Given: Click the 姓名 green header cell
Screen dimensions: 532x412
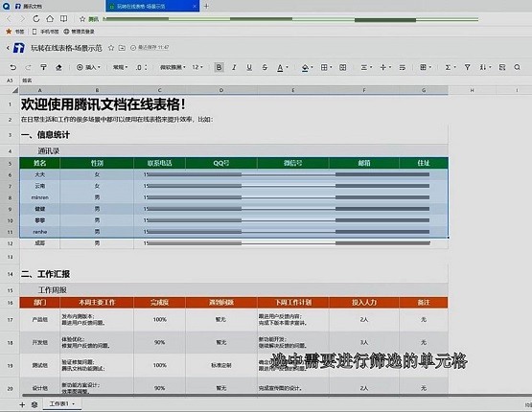Looking at the screenshot, I should pyautogui.click(x=39, y=163).
